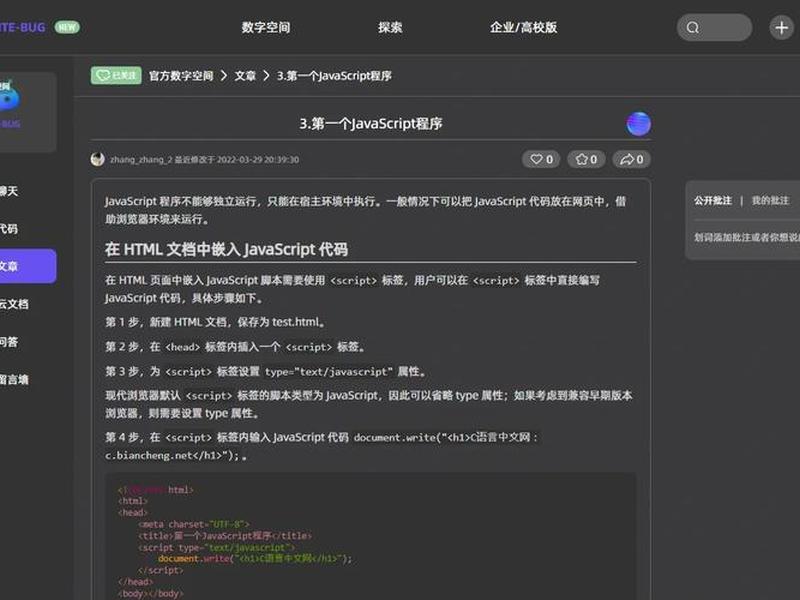Switch to the 公开批注 tab
Viewport: 800px width, 600px height.
[x=712, y=201]
